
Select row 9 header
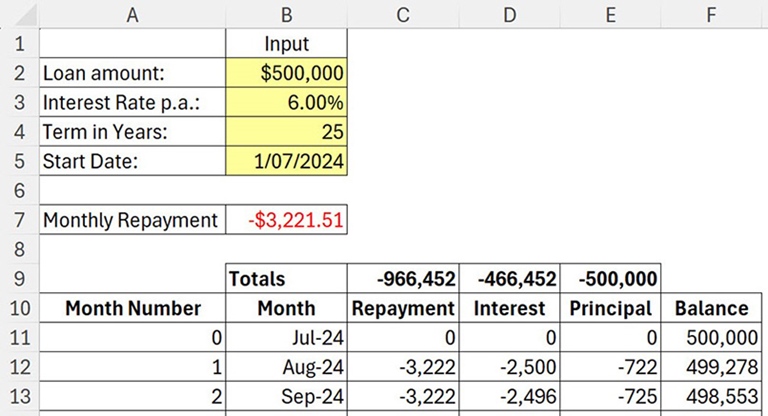[x=20, y=279]
